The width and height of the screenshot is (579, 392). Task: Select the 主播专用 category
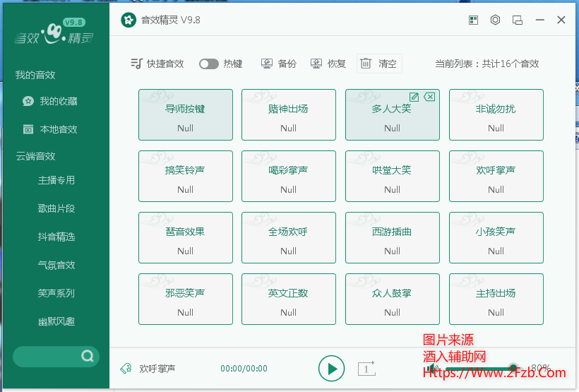click(56, 180)
